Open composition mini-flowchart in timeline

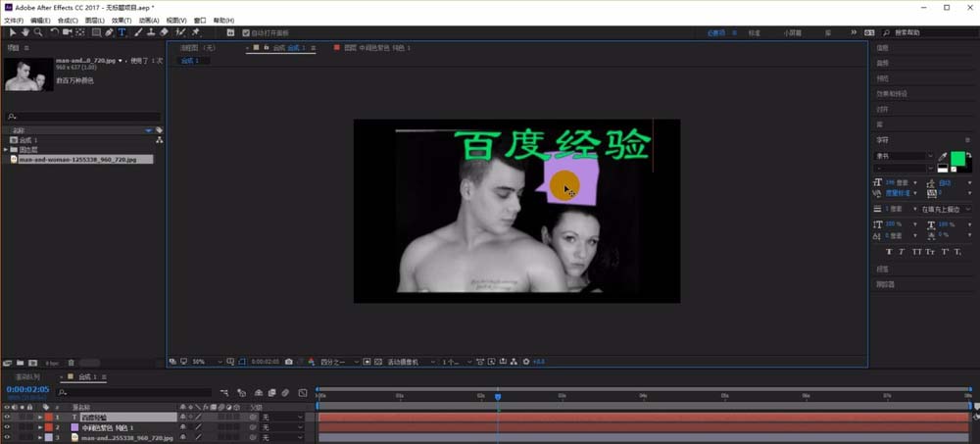(224, 393)
